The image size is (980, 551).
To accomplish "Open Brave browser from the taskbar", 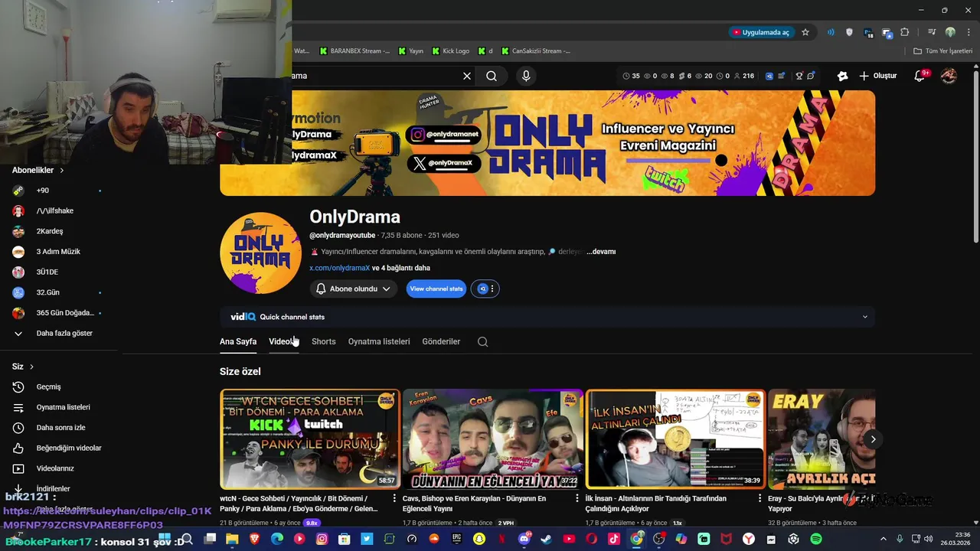I will [x=254, y=539].
